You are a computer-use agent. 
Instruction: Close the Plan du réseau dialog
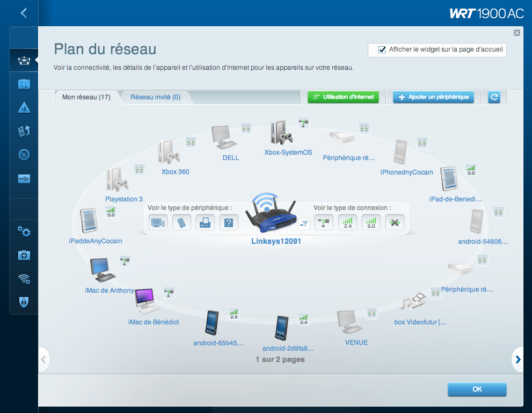tap(517, 33)
